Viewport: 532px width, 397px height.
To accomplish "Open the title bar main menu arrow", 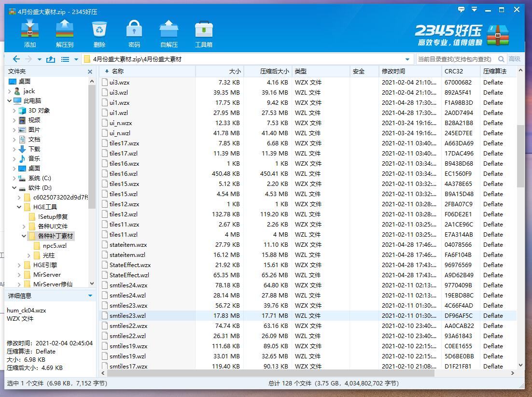I will (x=475, y=10).
